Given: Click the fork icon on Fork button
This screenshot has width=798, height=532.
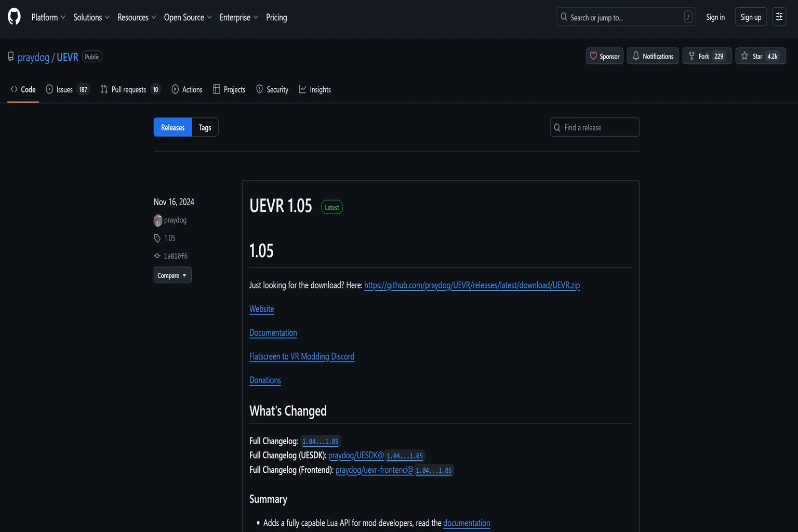Looking at the screenshot, I should pyautogui.click(x=691, y=56).
